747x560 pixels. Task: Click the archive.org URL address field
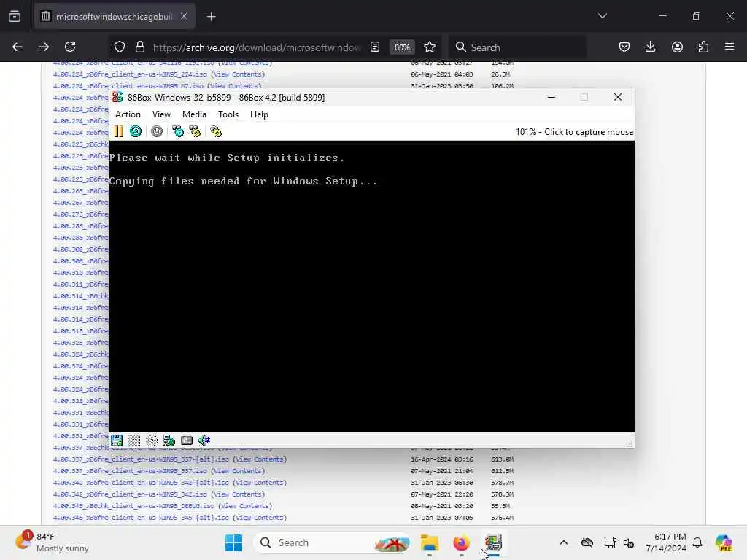click(258, 47)
